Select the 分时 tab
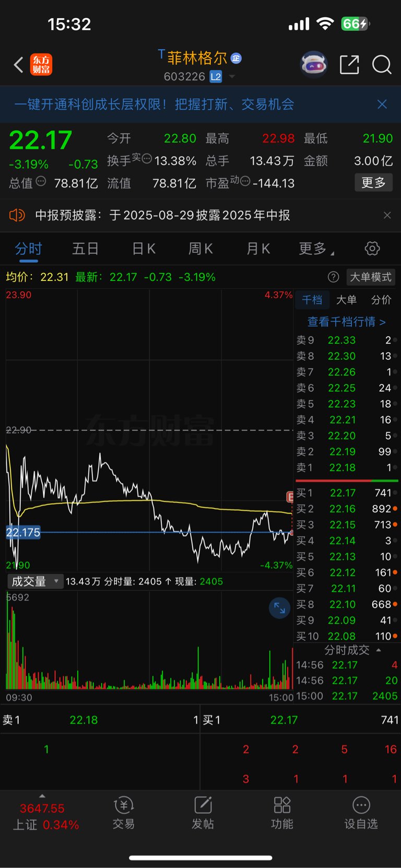 tap(28, 249)
